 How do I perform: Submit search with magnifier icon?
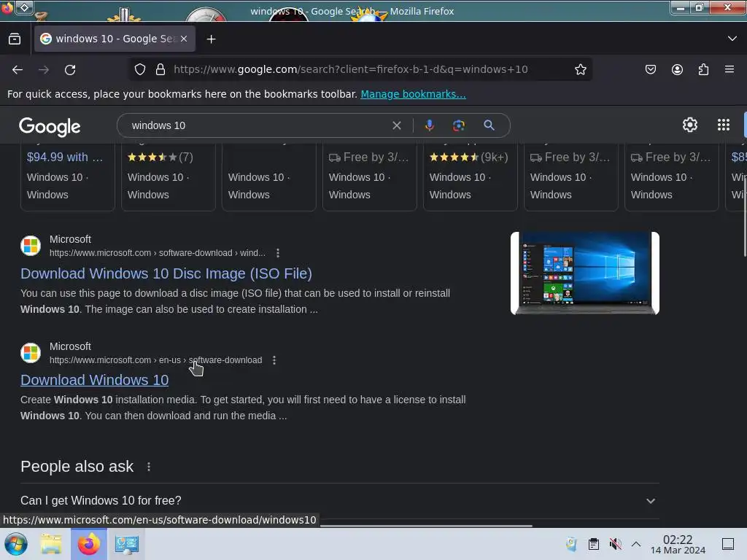[x=489, y=125]
